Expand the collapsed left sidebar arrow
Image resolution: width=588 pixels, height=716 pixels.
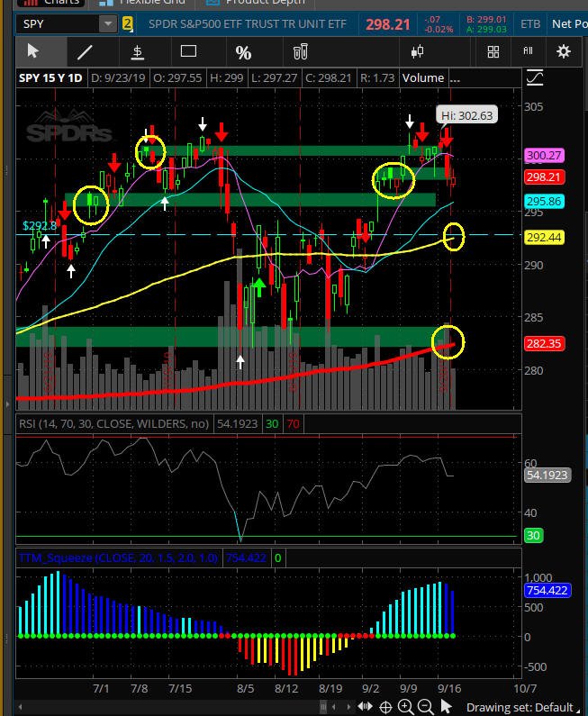coord(7,403)
